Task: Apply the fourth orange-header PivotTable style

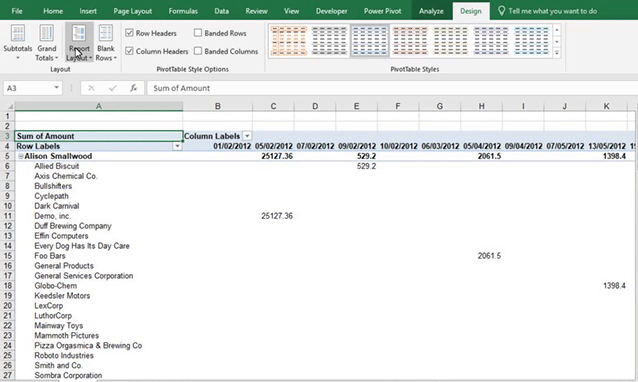Action: 410,41
